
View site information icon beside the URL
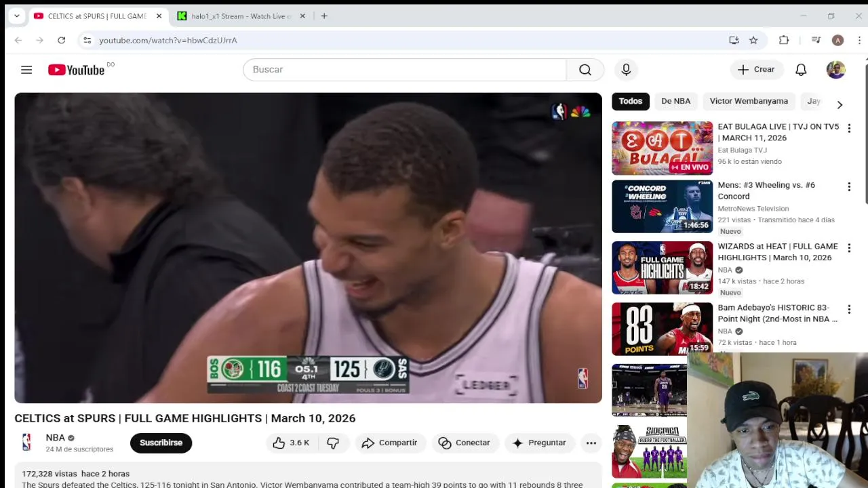(x=87, y=40)
